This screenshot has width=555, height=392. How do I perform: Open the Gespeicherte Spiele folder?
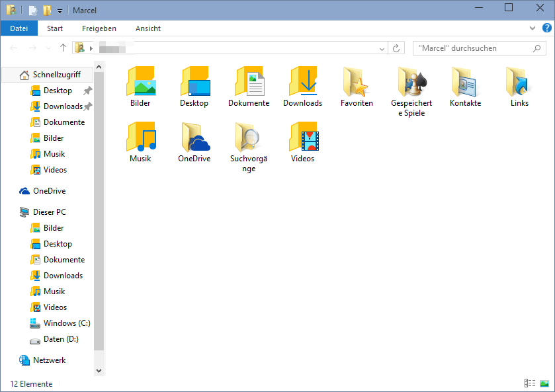411,86
